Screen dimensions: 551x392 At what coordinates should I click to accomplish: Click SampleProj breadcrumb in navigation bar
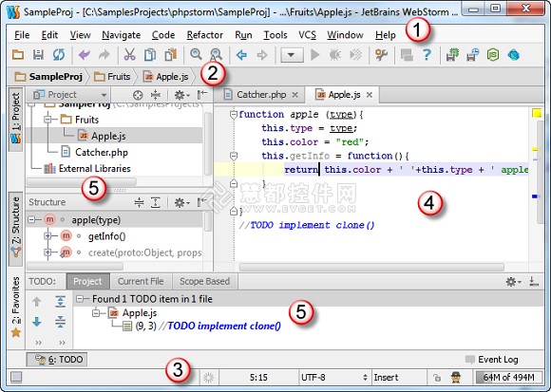click(49, 77)
